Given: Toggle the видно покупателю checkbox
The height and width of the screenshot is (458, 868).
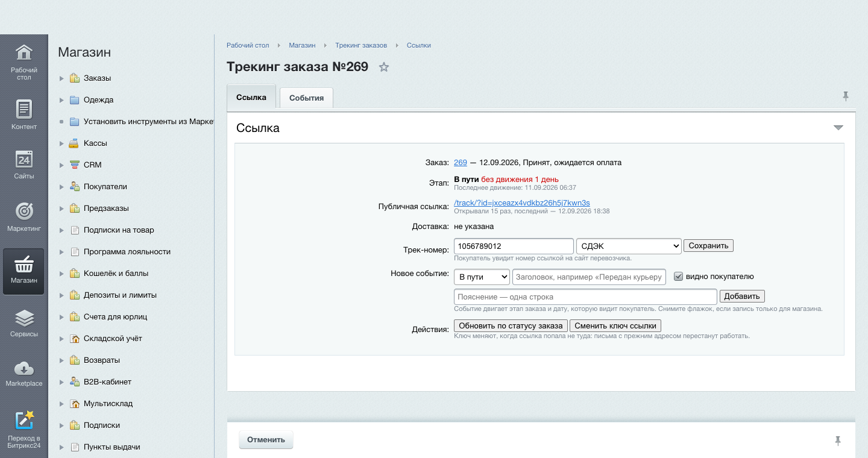Looking at the screenshot, I should [x=678, y=277].
